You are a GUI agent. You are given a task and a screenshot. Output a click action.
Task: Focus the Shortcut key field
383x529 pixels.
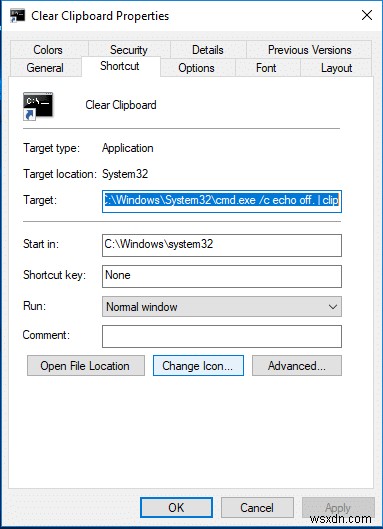coord(222,276)
